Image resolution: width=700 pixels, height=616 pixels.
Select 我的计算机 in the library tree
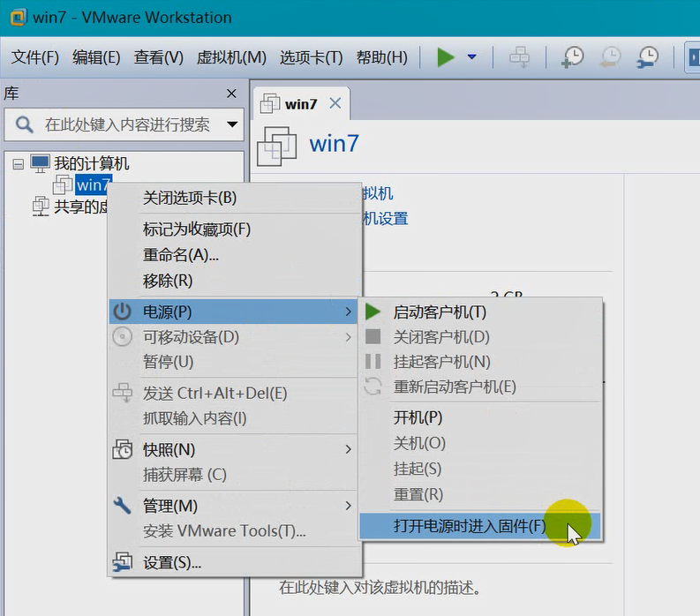(92, 163)
